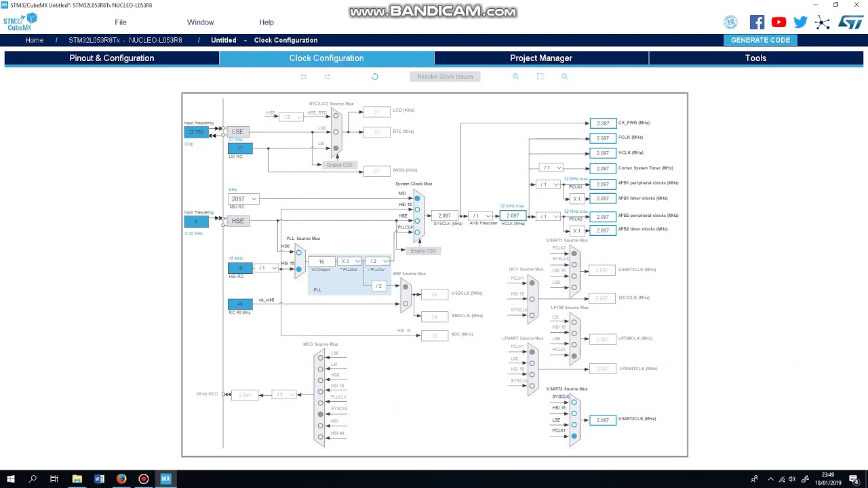Viewport: 868px width, 488px height.
Task: Click the refresh clock tree icon
Action: (x=374, y=77)
